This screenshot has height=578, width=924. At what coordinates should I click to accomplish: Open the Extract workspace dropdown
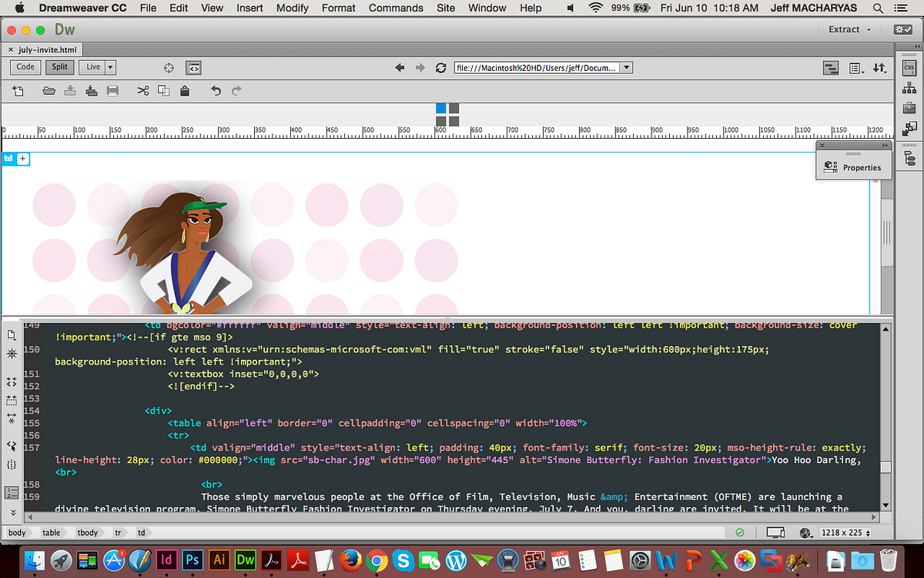[x=851, y=29]
